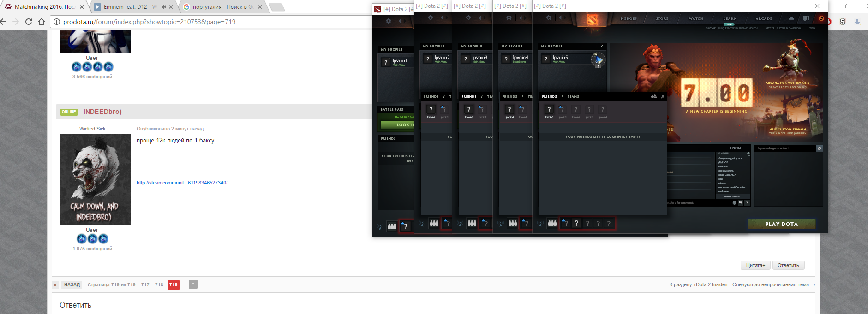
Task: Click Ответить button under iNDEEDbro post
Action: [788, 265]
